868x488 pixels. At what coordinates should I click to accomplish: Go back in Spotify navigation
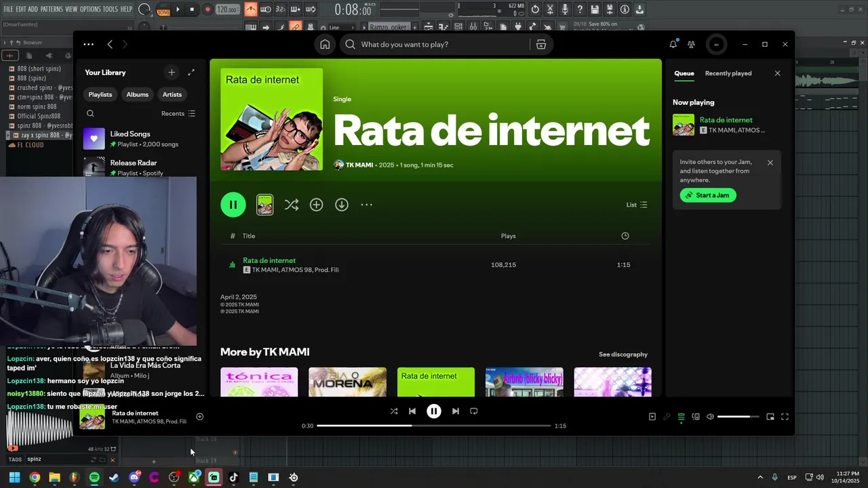[x=110, y=44]
